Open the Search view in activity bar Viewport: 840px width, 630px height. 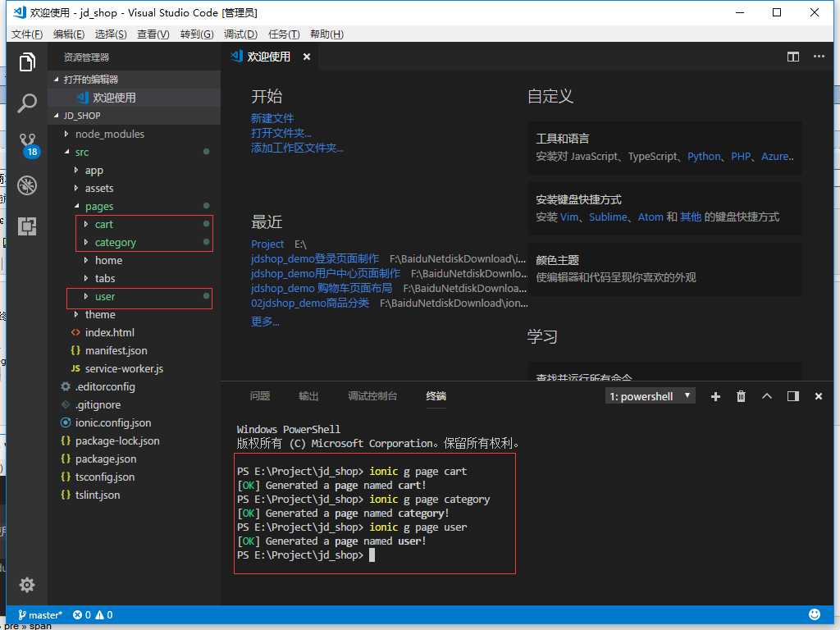[x=27, y=103]
